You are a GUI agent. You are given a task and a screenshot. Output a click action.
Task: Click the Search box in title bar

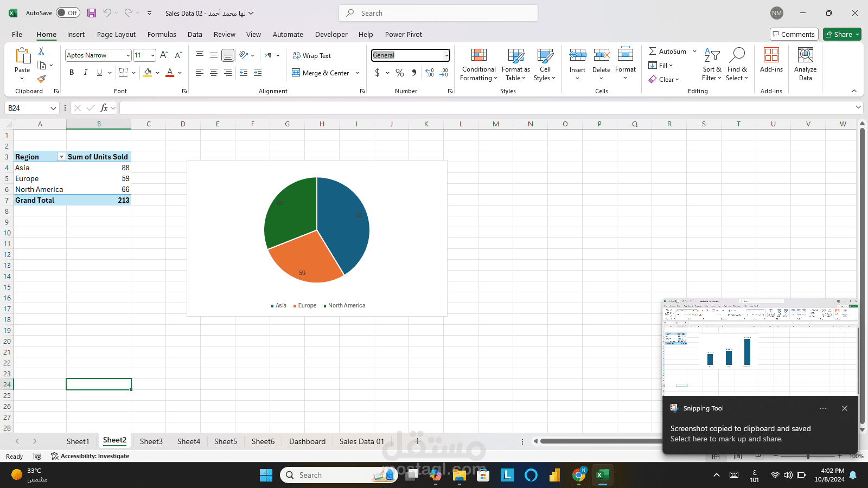pyautogui.click(x=438, y=13)
